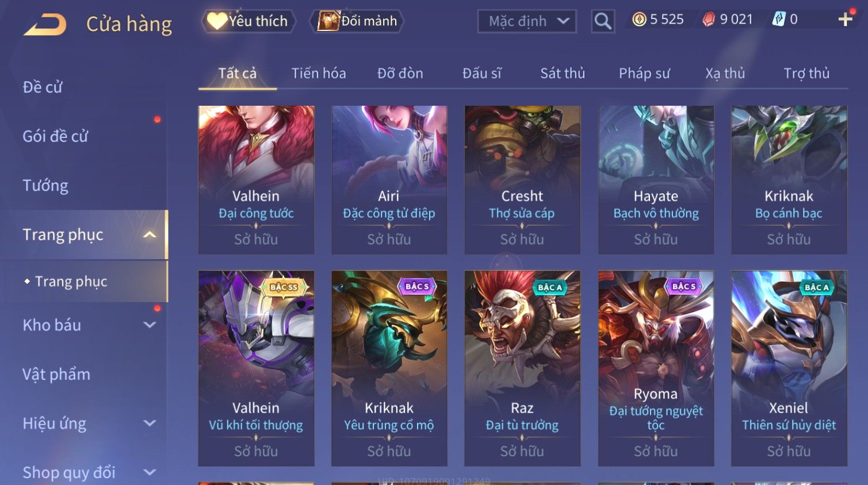Click the blue voucher currency icon
868x485 pixels.
click(x=779, y=20)
